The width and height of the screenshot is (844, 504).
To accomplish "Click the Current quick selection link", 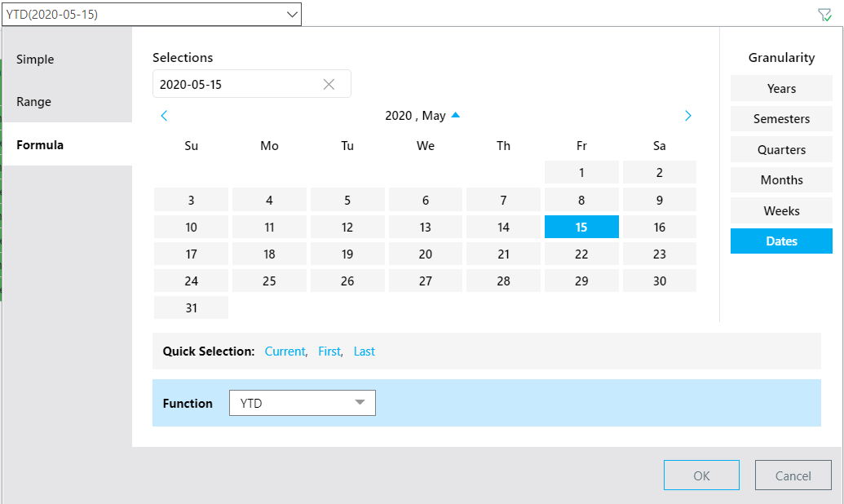I will coord(285,351).
